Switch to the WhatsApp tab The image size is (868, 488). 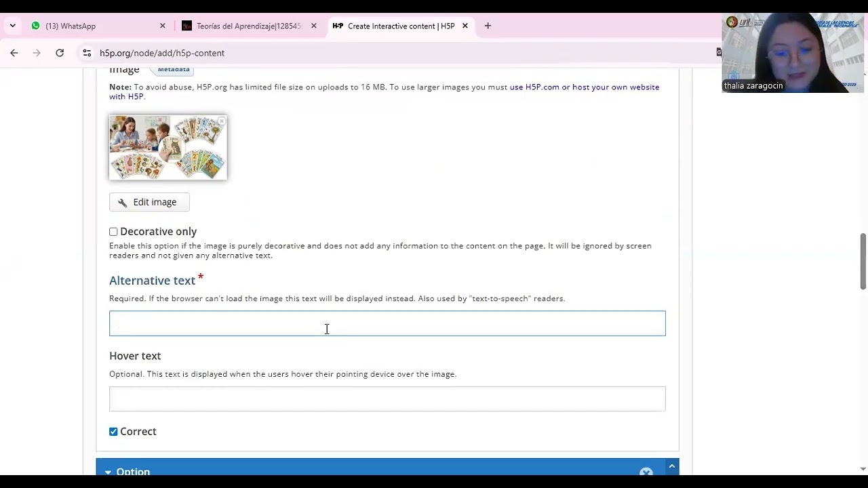tap(98, 26)
